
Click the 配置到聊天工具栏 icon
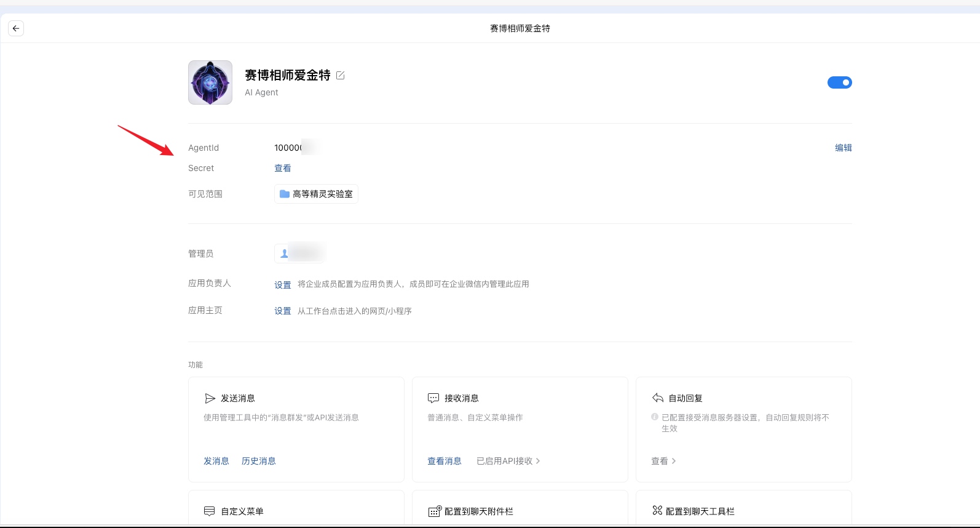tap(657, 511)
